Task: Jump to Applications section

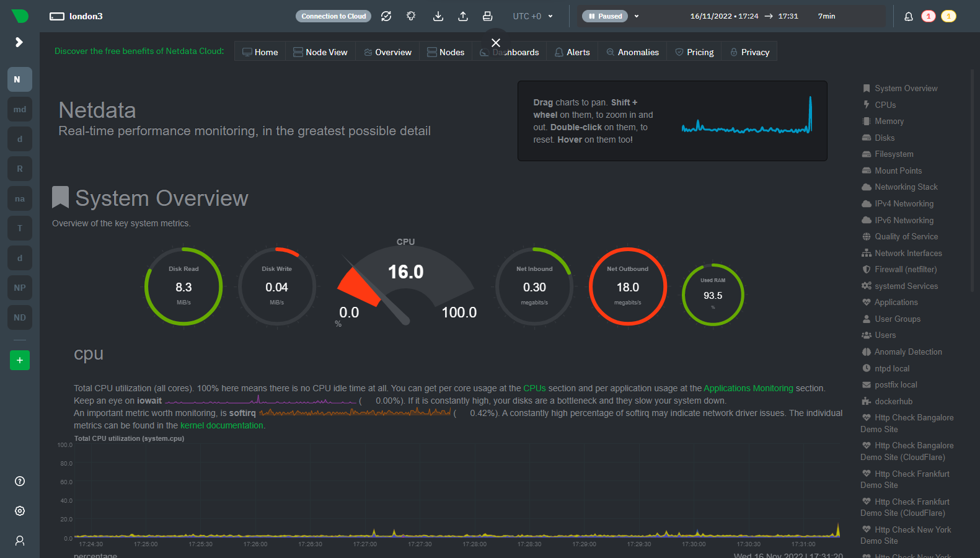Action: point(890,302)
